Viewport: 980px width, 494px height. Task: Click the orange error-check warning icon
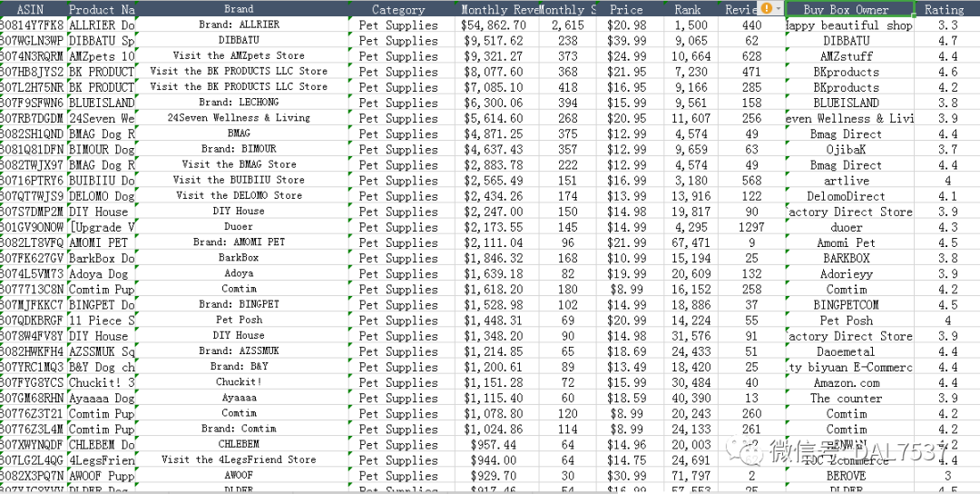(766, 8)
